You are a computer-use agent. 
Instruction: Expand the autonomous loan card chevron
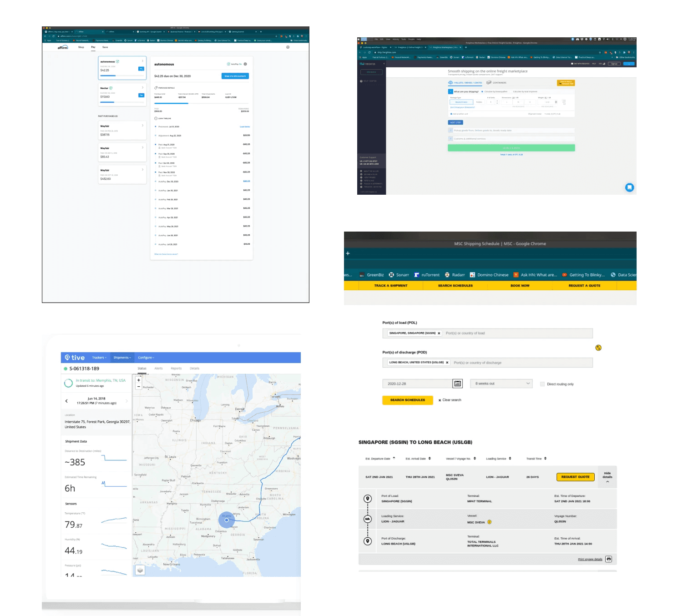142,61
